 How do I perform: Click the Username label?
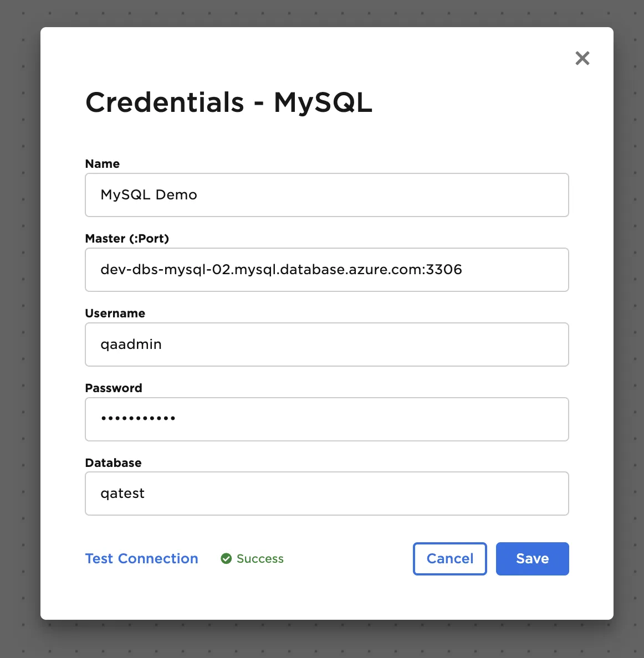[115, 313]
